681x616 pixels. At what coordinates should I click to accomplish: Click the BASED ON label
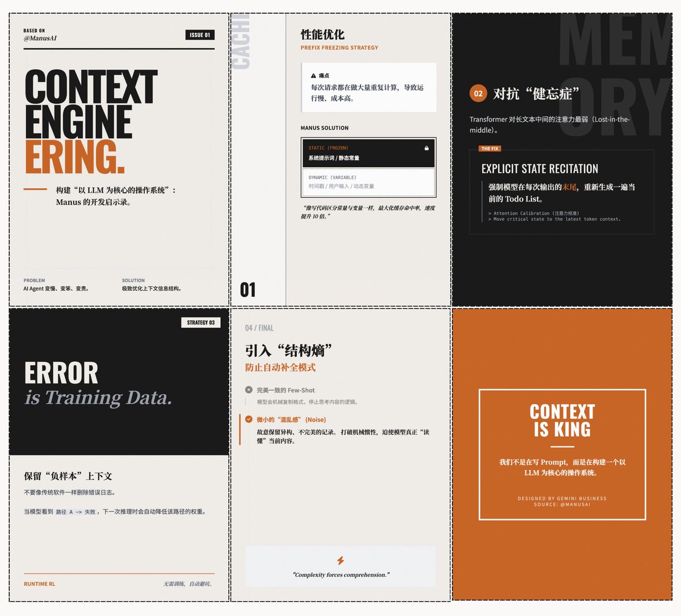click(34, 31)
